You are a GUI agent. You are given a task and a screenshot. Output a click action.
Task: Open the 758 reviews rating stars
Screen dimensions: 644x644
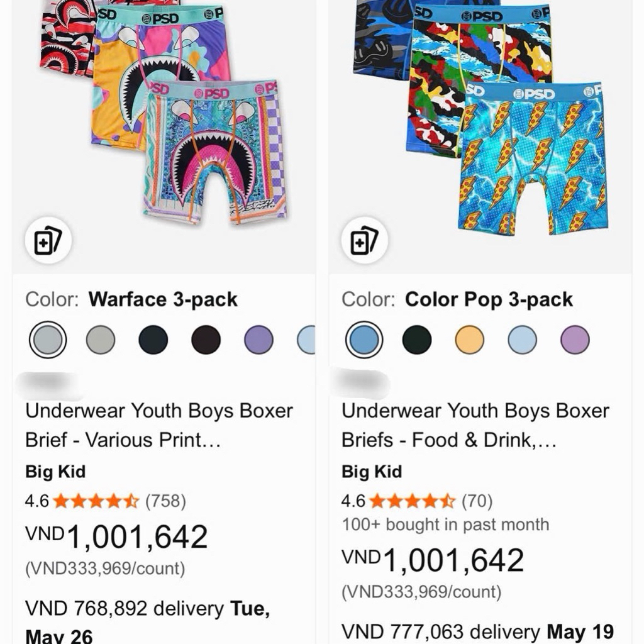(96, 501)
